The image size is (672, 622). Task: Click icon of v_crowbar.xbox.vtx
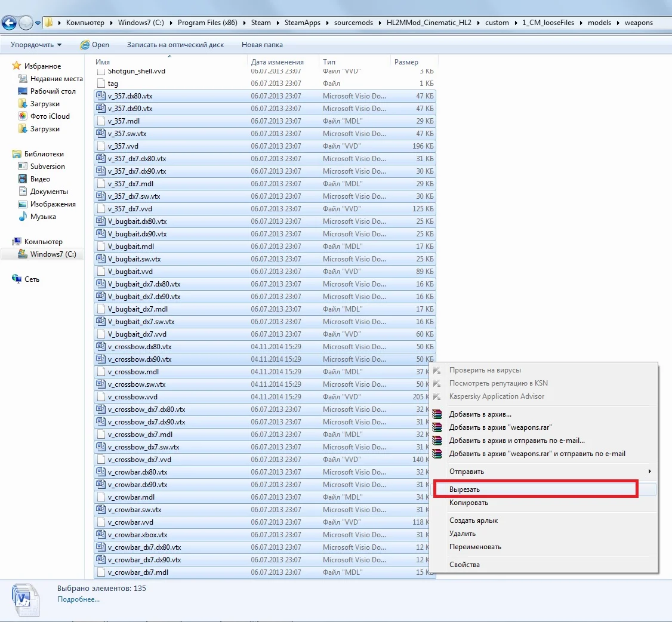pyautogui.click(x=101, y=535)
